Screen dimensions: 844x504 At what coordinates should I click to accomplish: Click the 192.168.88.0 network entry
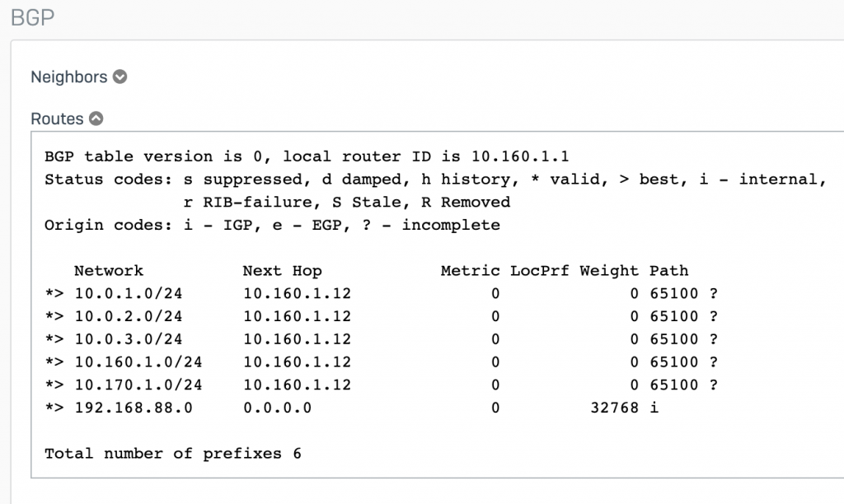134,408
